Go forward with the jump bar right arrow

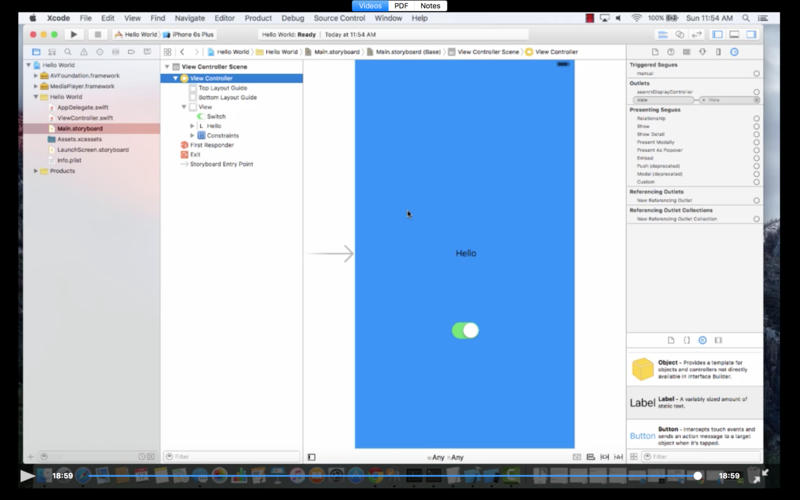196,52
